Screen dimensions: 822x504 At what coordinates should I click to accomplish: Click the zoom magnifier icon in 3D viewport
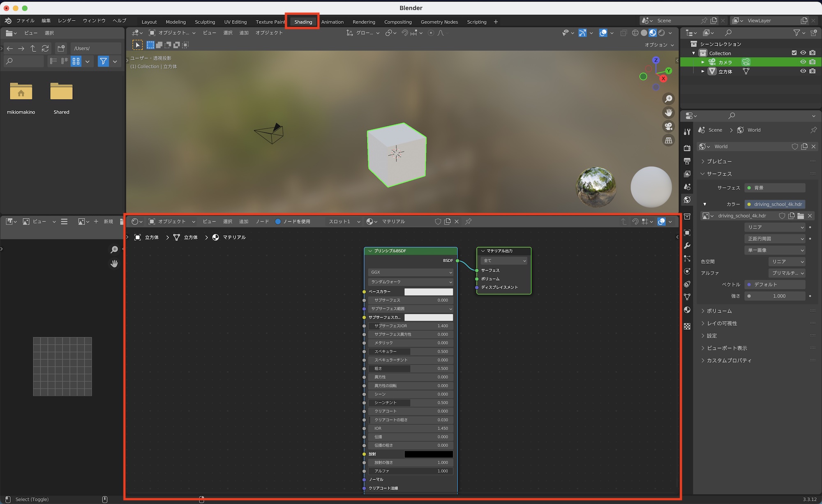[669, 99]
